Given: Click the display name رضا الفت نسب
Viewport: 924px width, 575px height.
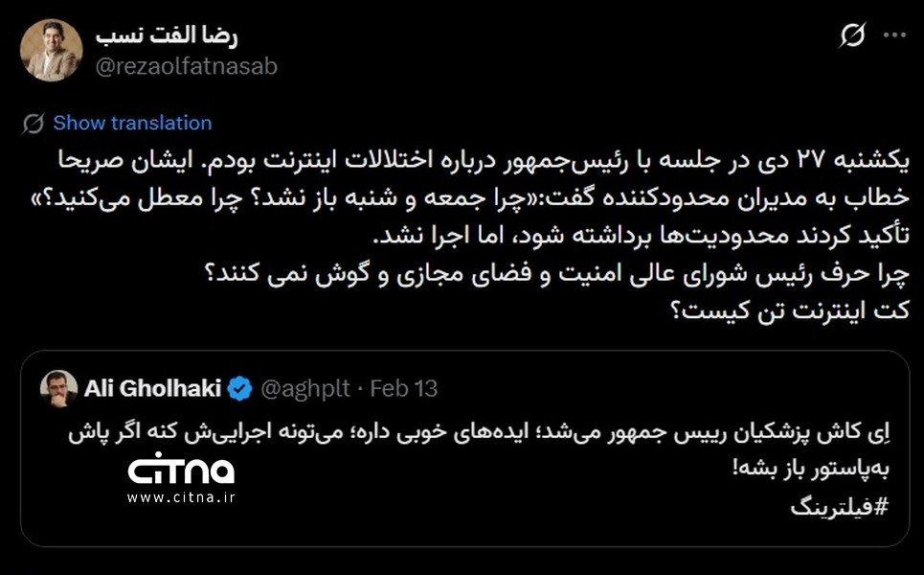Looking at the screenshot, I should tap(166, 35).
